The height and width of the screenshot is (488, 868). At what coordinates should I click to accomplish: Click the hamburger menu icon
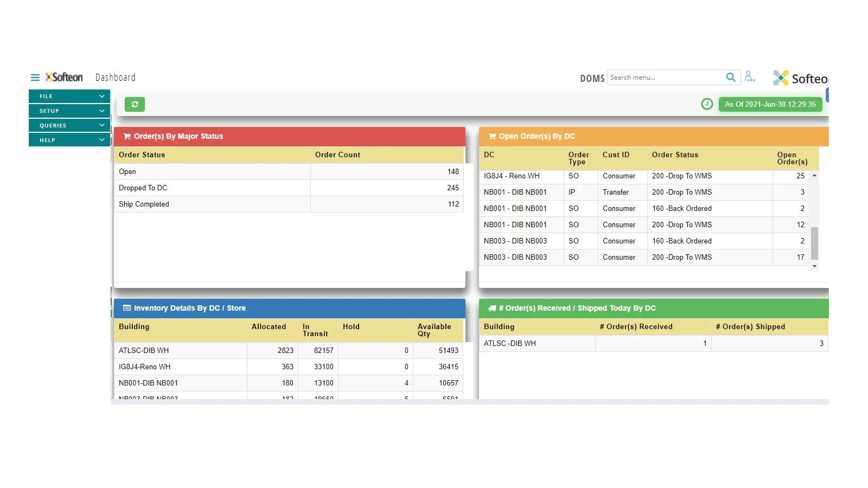pyautogui.click(x=35, y=78)
